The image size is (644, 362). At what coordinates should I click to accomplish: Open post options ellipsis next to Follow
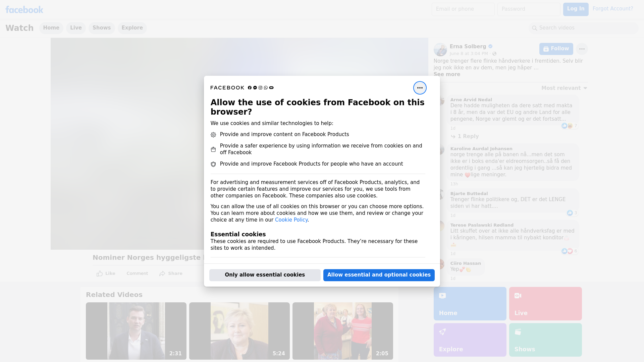(582, 49)
